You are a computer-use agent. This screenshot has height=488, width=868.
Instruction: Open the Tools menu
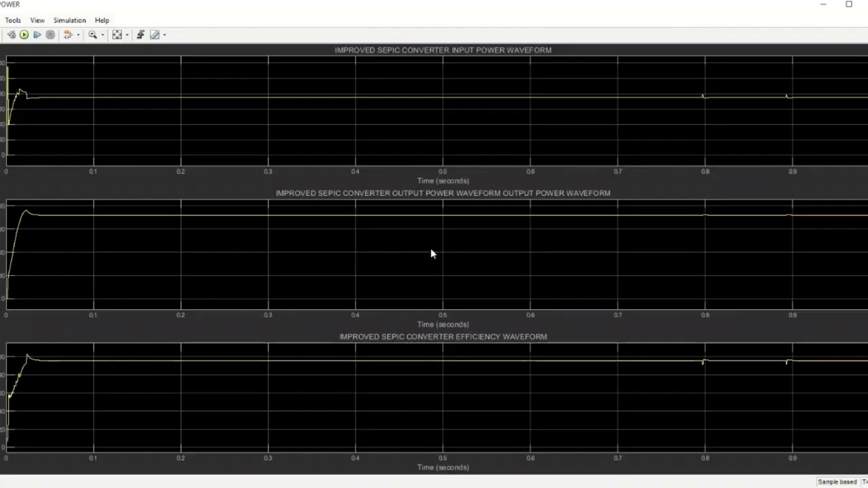(13, 20)
